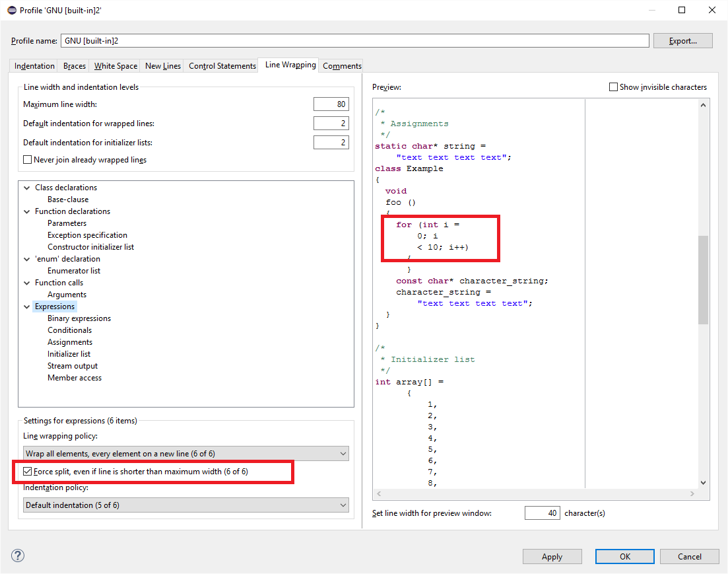Select Arguments tree item
Screen dimensions: 728x574
point(67,295)
